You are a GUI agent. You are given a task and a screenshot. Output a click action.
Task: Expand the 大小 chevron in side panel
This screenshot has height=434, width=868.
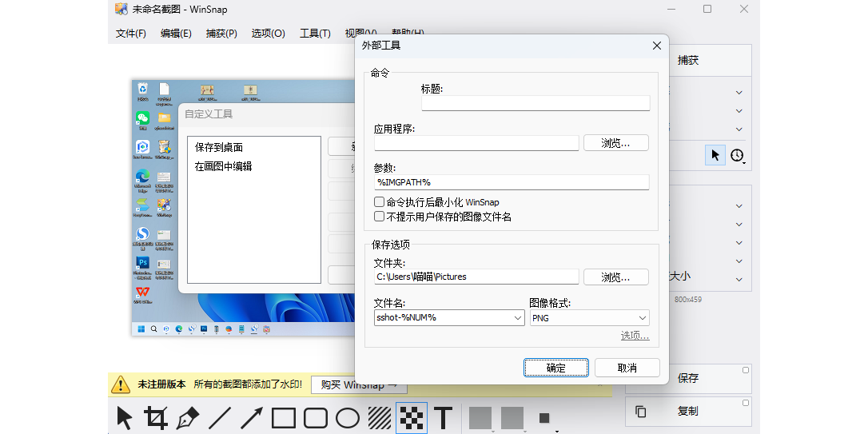click(x=739, y=280)
